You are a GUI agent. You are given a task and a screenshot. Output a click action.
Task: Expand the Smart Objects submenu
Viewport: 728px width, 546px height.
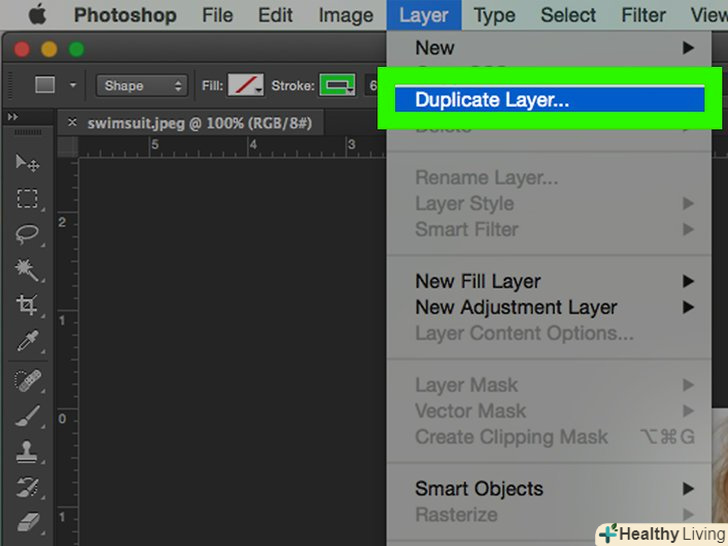click(549, 488)
